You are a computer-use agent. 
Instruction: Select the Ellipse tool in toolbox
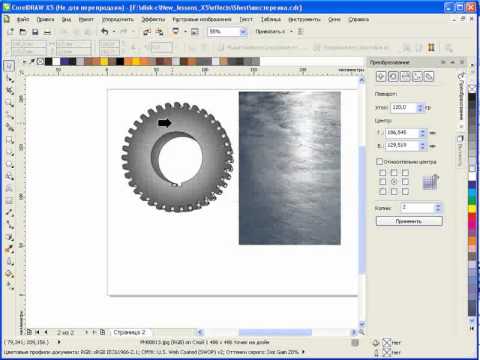click(x=10, y=152)
